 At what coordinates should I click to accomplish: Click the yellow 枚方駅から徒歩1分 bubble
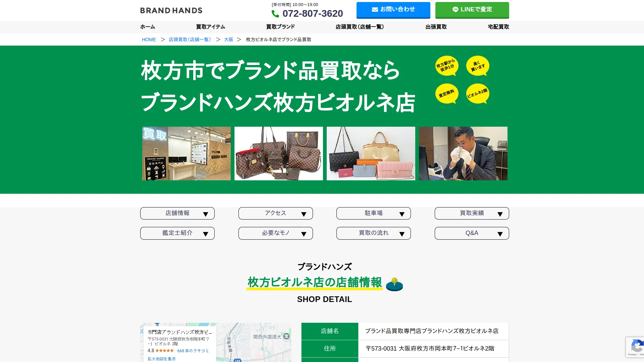447,66
